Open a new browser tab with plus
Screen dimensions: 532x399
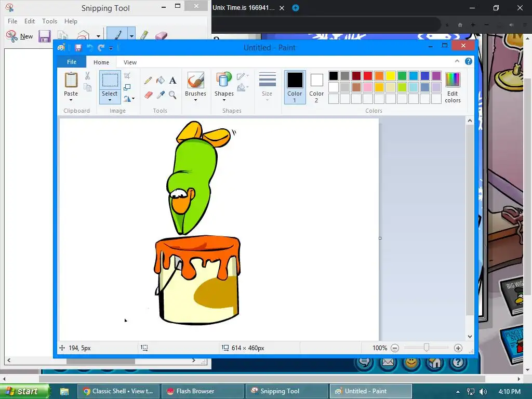tap(296, 8)
